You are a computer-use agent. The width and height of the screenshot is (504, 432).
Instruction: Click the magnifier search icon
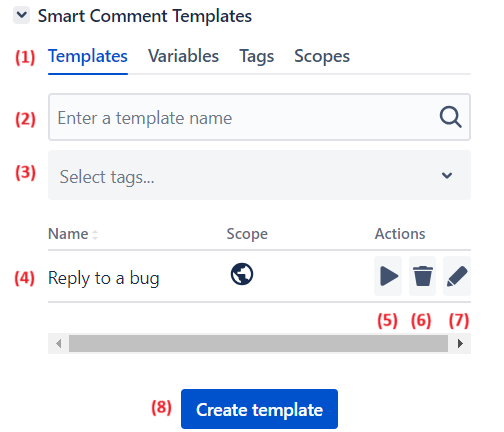[450, 117]
